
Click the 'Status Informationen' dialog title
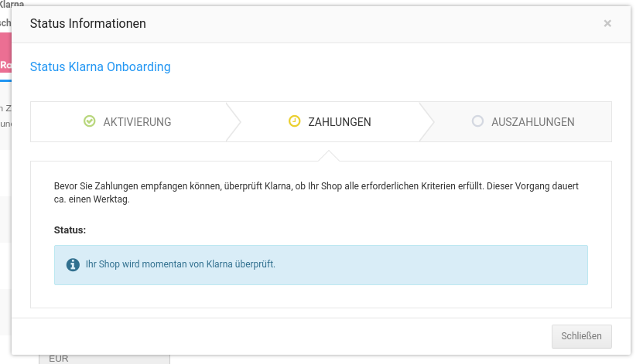click(87, 23)
